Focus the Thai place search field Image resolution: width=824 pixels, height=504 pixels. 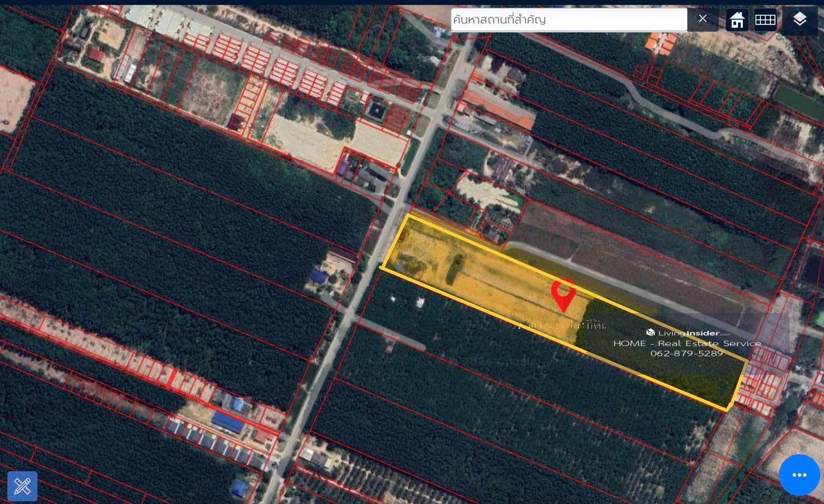[x=569, y=19]
